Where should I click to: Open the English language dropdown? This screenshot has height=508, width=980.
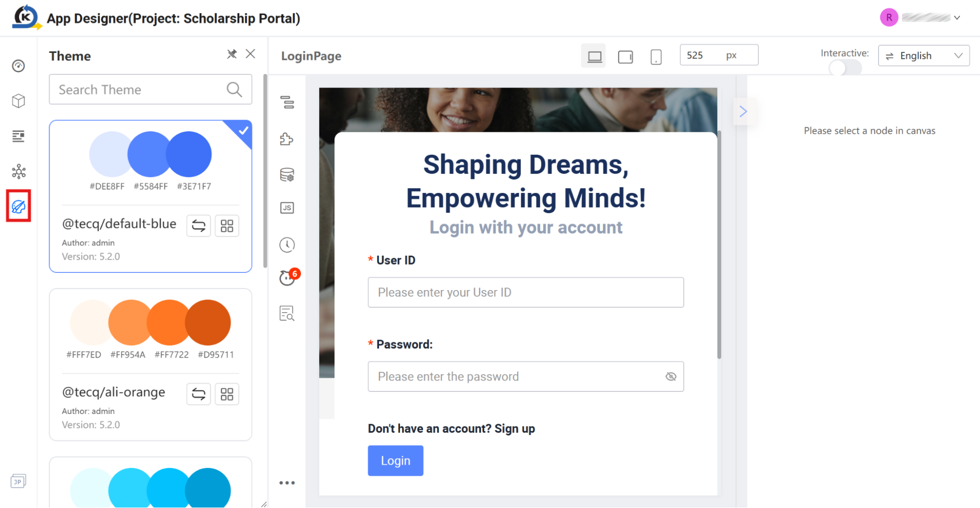click(924, 56)
